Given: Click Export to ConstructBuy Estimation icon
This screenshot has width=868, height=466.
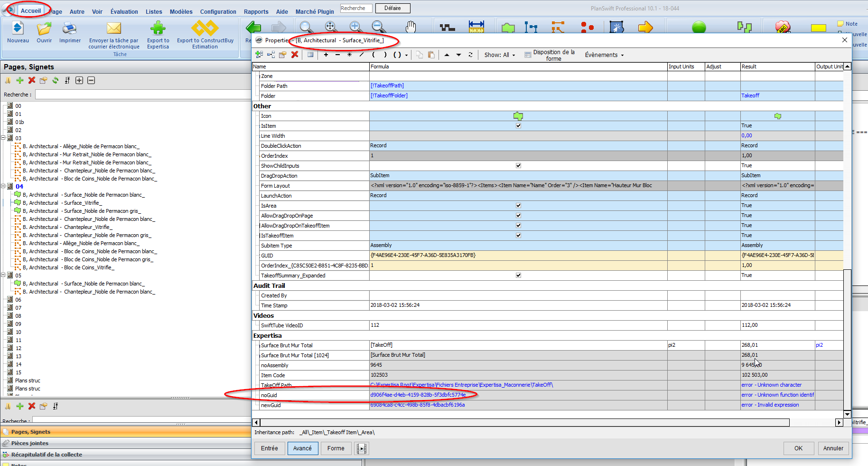Looking at the screenshot, I should [205, 29].
